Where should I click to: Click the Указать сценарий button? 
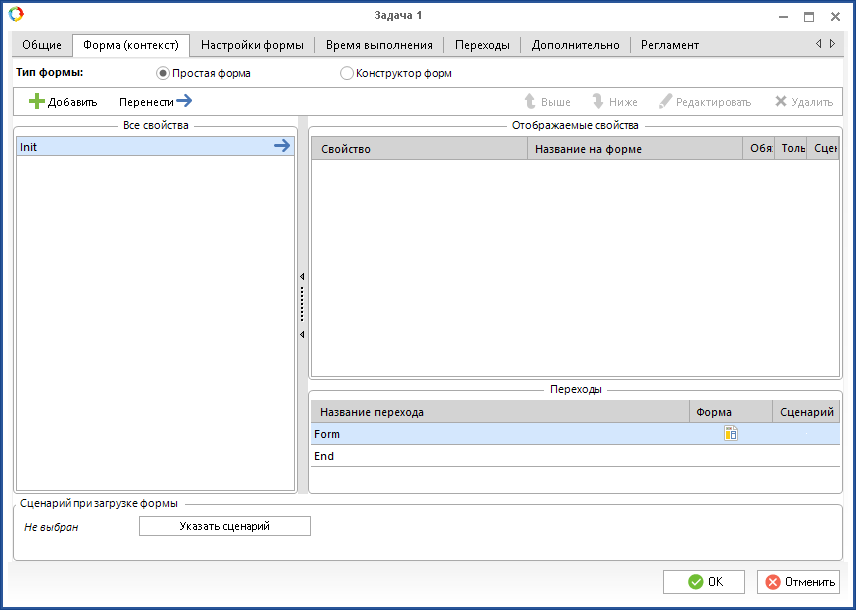tap(224, 526)
